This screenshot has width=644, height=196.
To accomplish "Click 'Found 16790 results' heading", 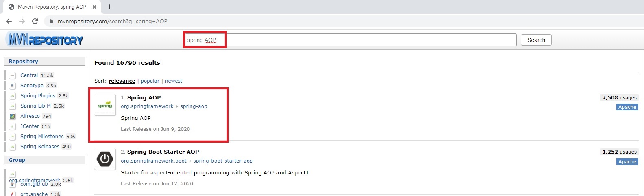I will [127, 63].
